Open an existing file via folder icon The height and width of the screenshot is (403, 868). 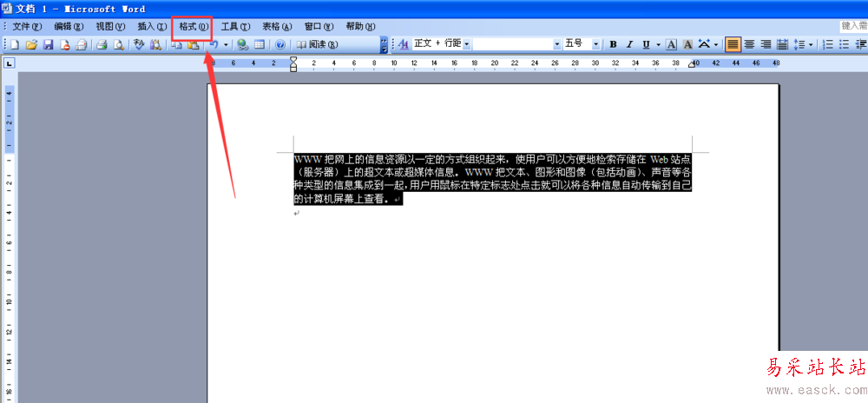click(x=31, y=45)
